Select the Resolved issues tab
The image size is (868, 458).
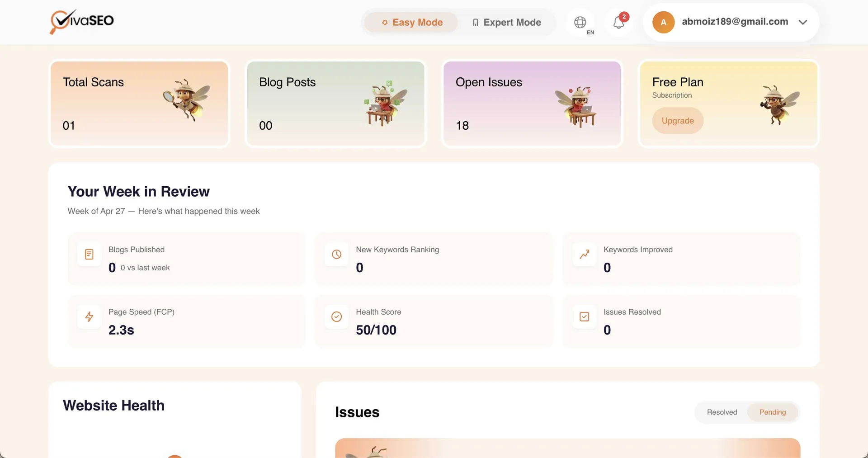(x=722, y=412)
